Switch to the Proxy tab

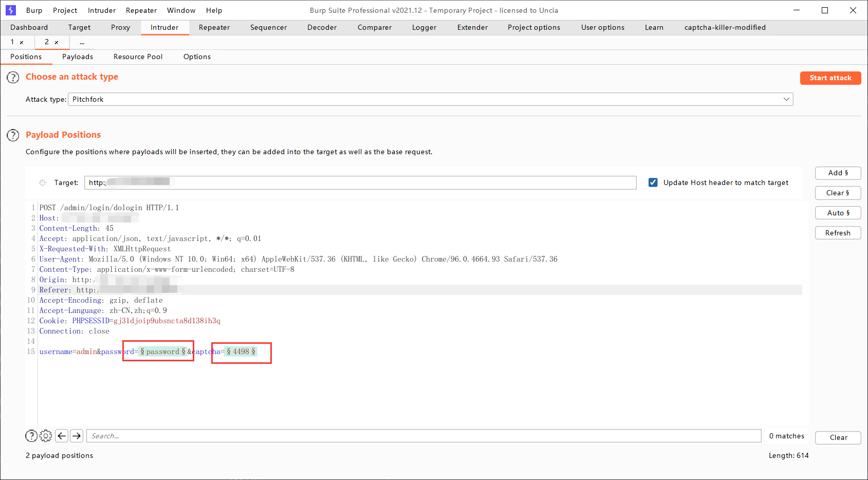click(121, 27)
